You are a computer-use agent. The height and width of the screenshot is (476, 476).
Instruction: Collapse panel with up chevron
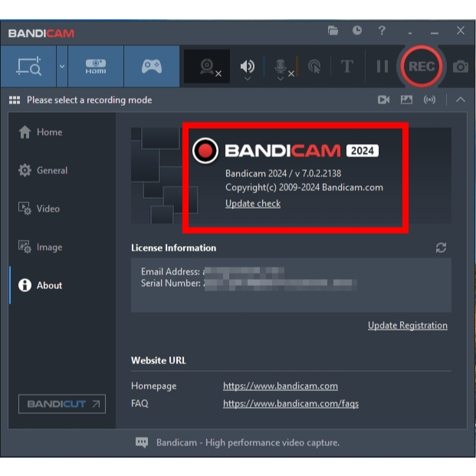461,100
